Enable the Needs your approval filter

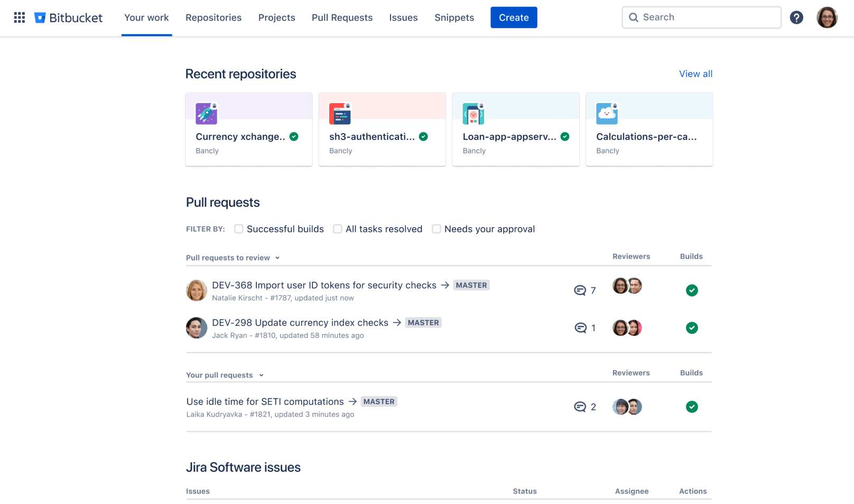coord(436,229)
